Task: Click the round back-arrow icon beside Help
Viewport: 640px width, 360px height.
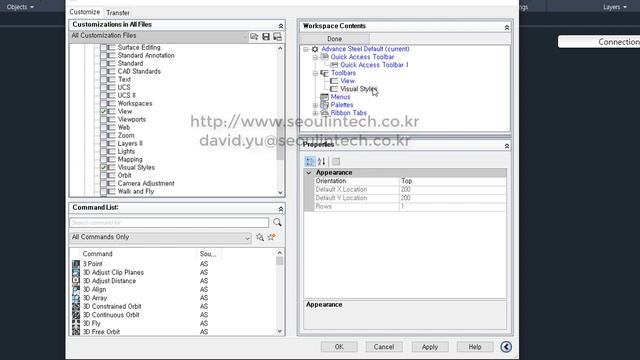Action: [506, 347]
